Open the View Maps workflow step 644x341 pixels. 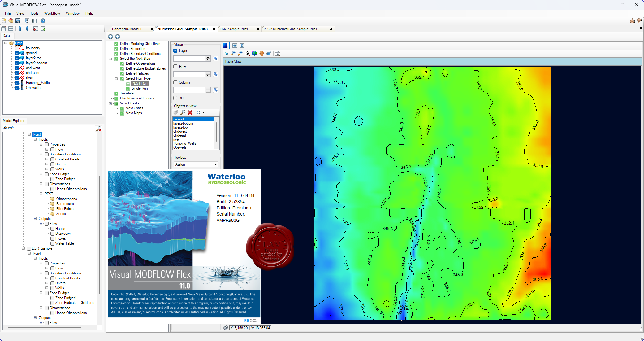(134, 113)
